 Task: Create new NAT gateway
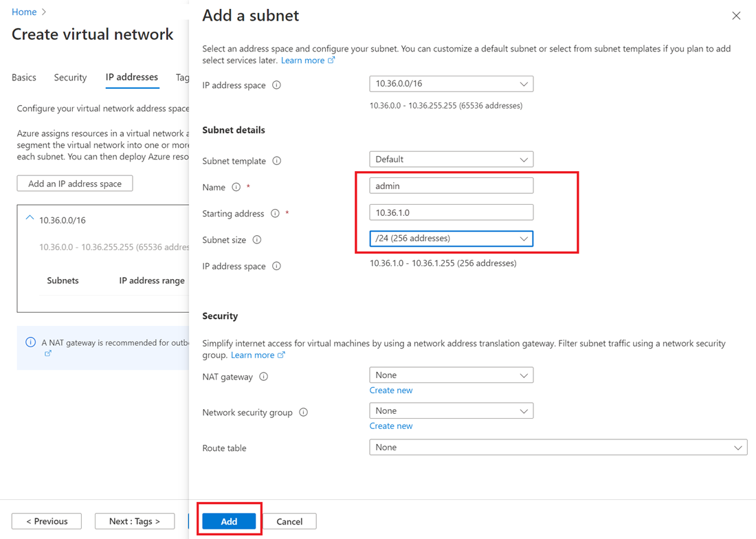pos(390,390)
